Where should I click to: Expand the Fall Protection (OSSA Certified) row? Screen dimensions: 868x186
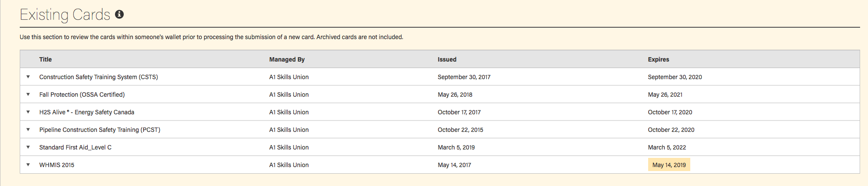pyautogui.click(x=28, y=95)
